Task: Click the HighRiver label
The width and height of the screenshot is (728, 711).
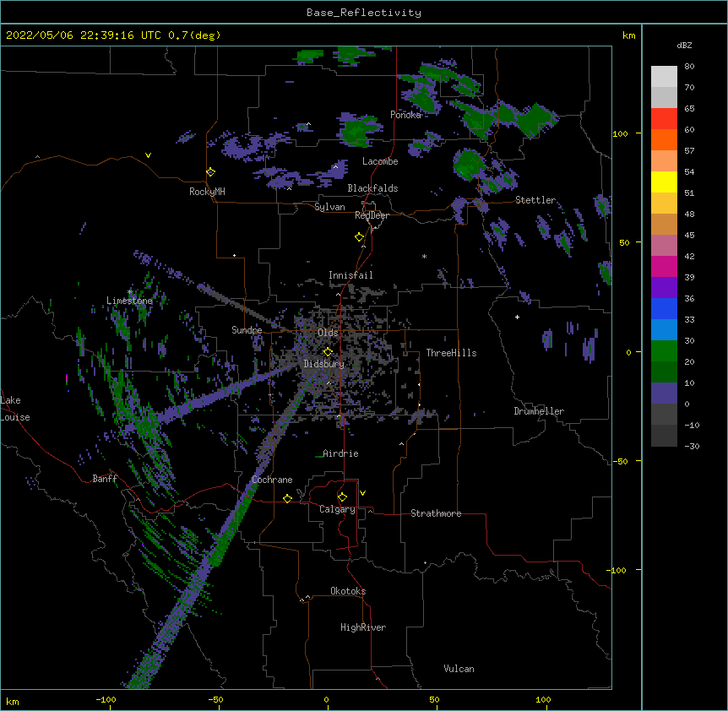Action: pos(363,627)
